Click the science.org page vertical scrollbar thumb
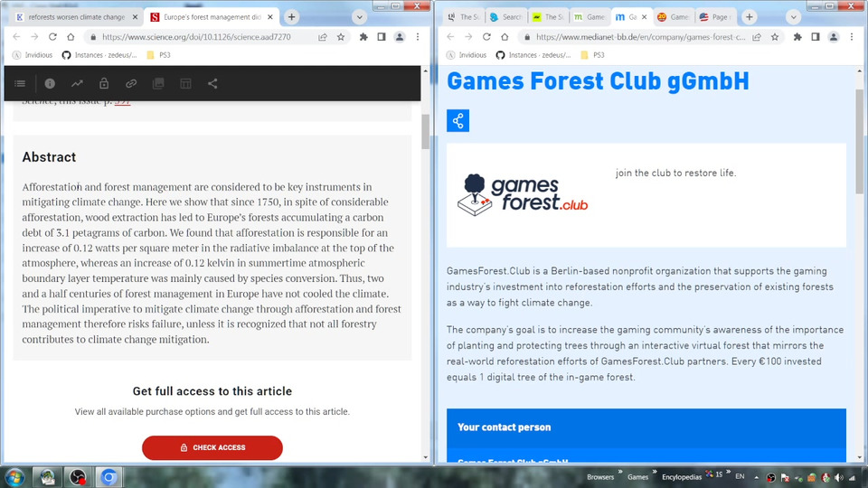Screen dimensions: 868x488 (425, 132)
